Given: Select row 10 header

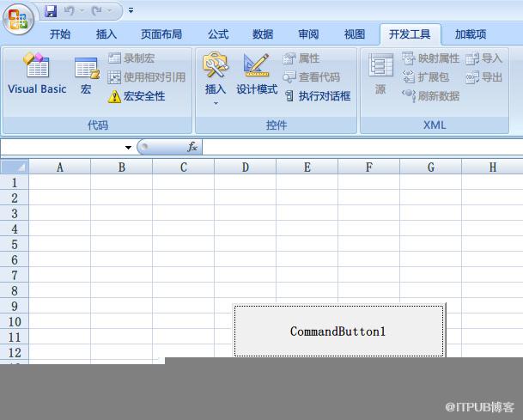Looking at the screenshot, I should (15, 321).
